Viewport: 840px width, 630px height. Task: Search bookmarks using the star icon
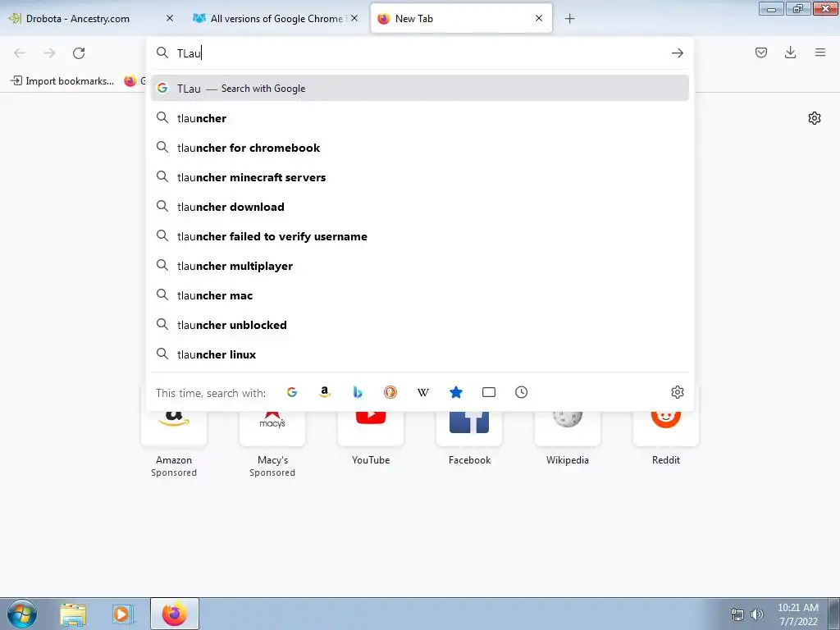[456, 392]
